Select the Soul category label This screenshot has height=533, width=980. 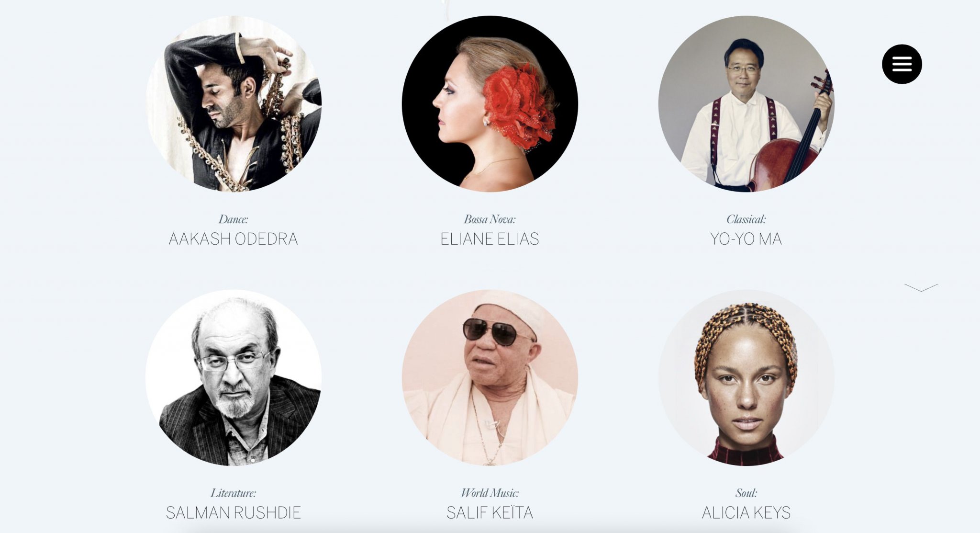(x=746, y=493)
